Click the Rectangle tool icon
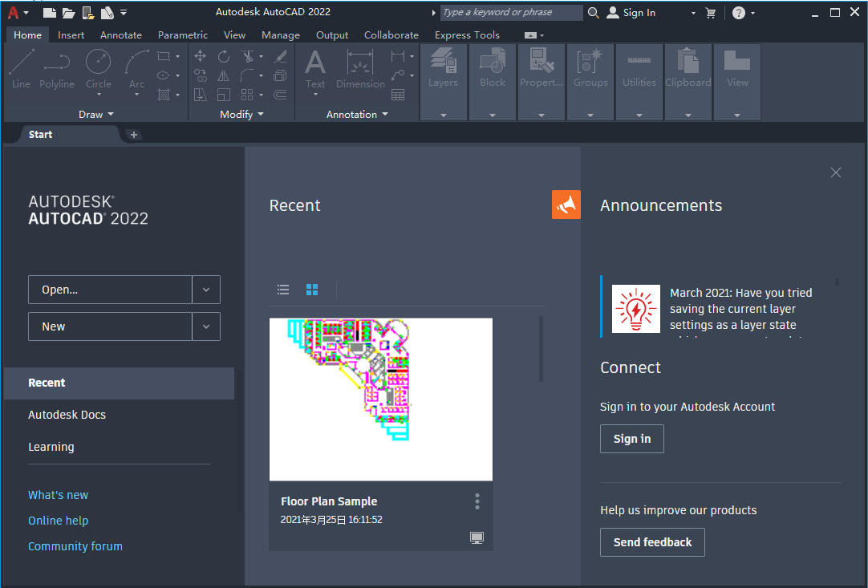The height and width of the screenshot is (588, 868). [x=164, y=56]
